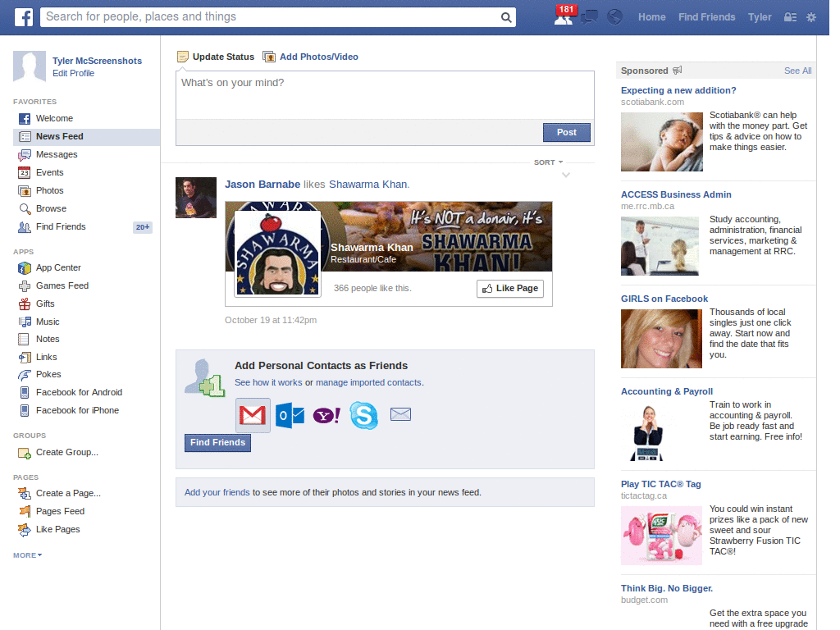Click the Post button
The height and width of the screenshot is (630, 840).
[x=567, y=132]
